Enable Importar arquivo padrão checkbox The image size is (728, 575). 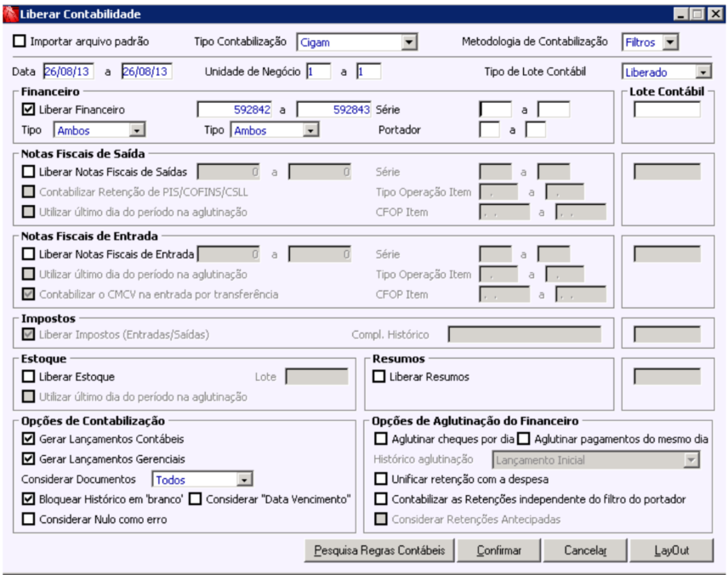(x=20, y=42)
